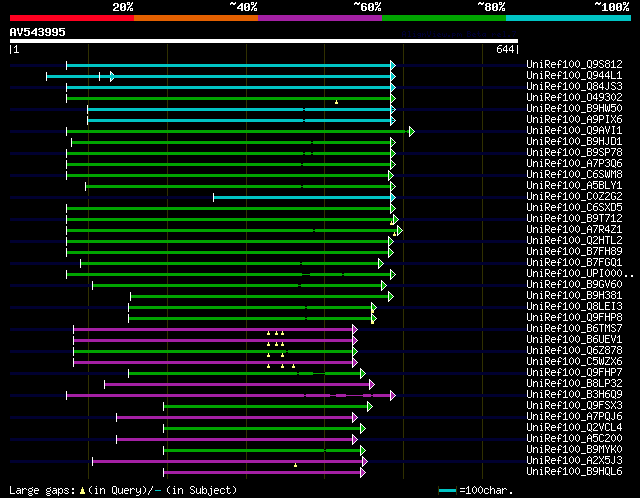Click label UniRef100_B9HJD1

(x=574, y=141)
